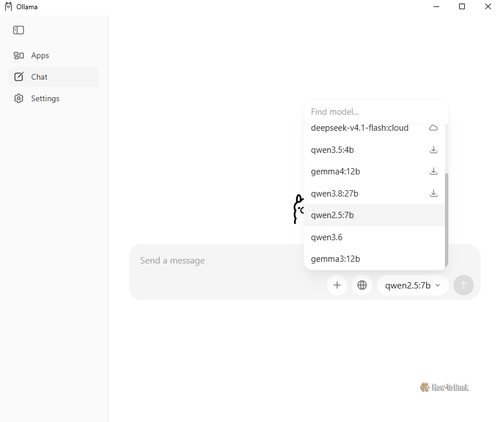Download the qwen3.5:4b model
Viewport: 500px width, 422px height.
click(433, 150)
